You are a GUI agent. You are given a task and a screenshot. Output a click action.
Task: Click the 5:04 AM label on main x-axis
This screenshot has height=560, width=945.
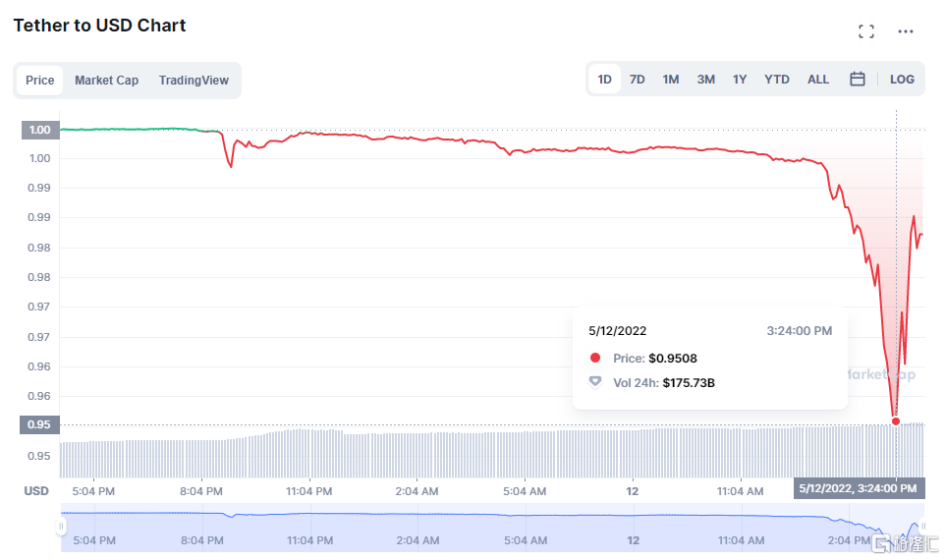[x=525, y=491]
